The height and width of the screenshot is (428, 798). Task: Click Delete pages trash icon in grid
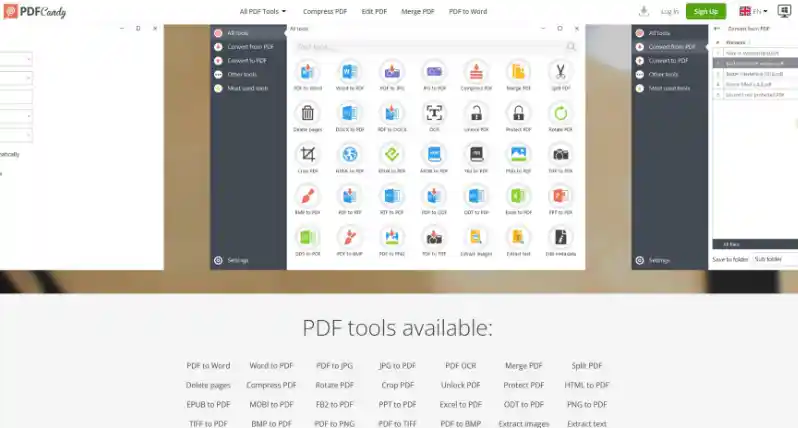tap(307, 113)
